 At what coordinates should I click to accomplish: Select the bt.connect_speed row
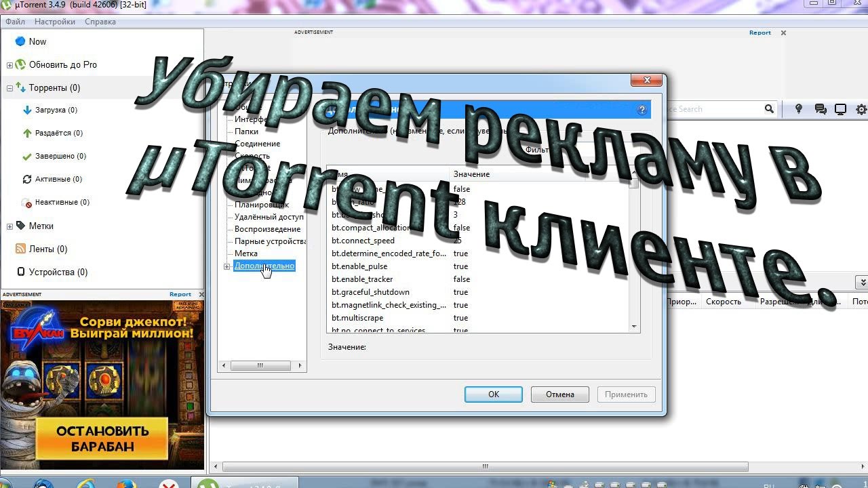tap(477, 241)
